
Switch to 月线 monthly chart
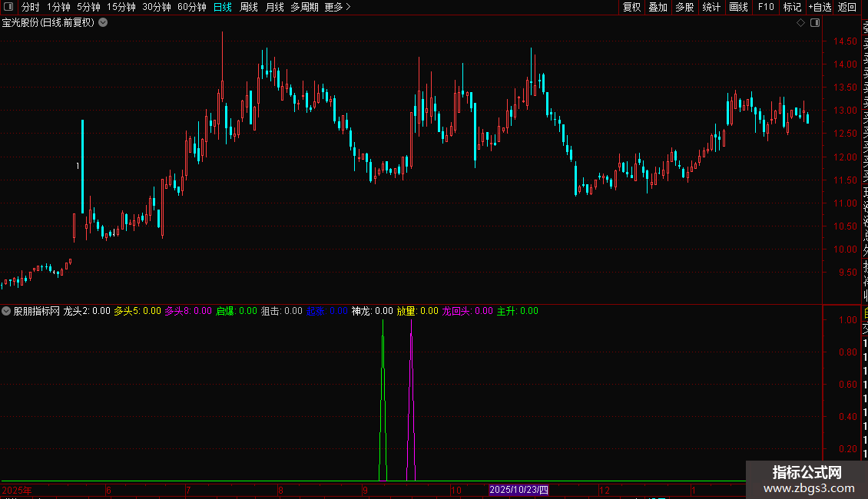coord(274,7)
